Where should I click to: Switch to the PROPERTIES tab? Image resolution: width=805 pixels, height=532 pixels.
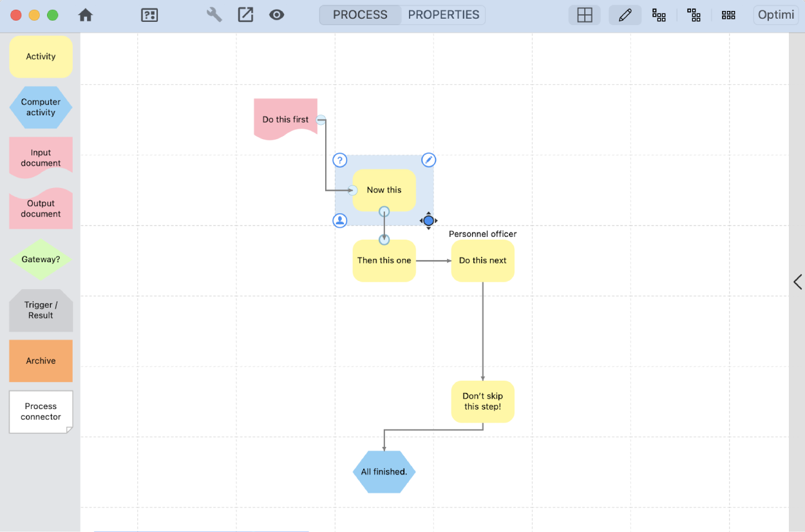tap(444, 15)
